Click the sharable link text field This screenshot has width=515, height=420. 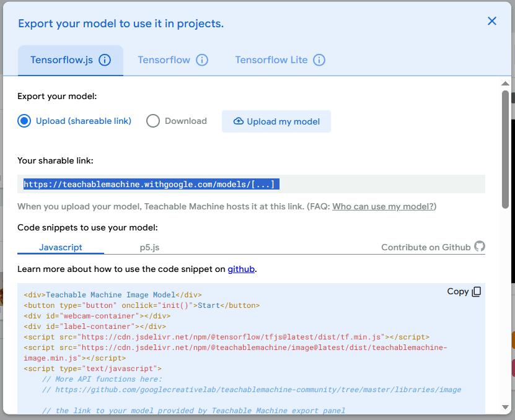(x=251, y=184)
